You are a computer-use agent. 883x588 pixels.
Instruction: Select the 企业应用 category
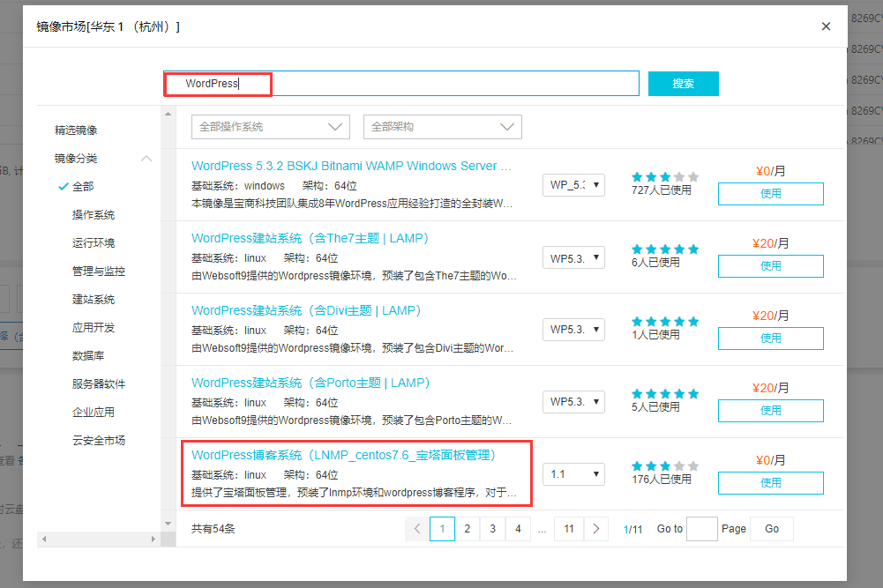tap(93, 412)
